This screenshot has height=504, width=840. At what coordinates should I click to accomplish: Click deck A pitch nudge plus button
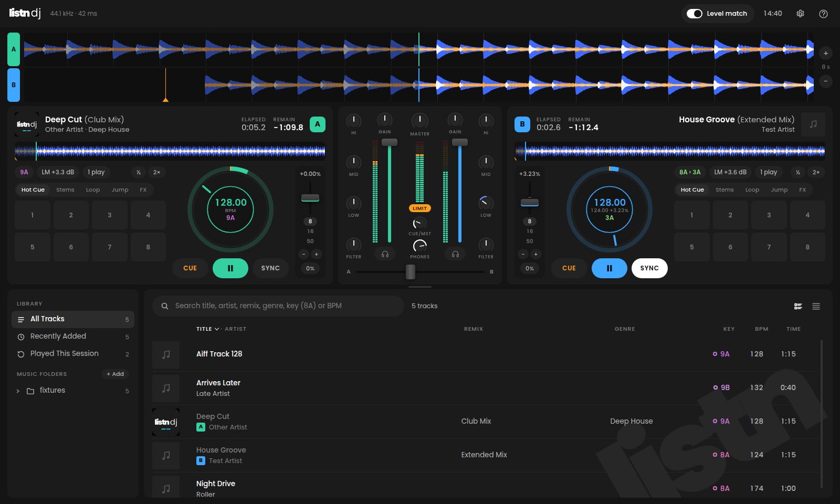coord(316,254)
